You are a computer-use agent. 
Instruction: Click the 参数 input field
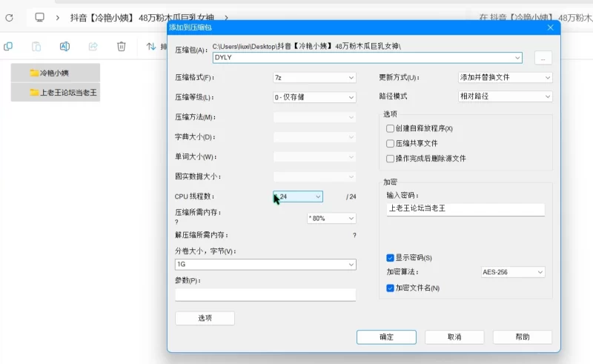tap(265, 295)
